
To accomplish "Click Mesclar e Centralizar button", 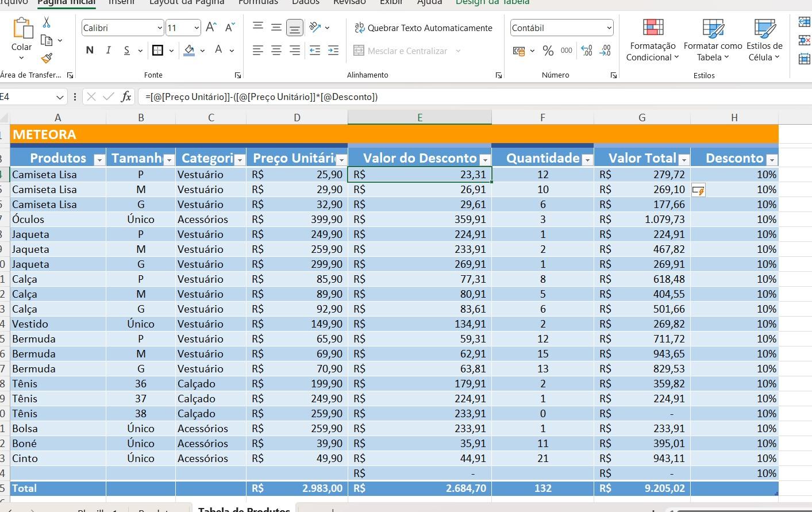I will coord(401,51).
